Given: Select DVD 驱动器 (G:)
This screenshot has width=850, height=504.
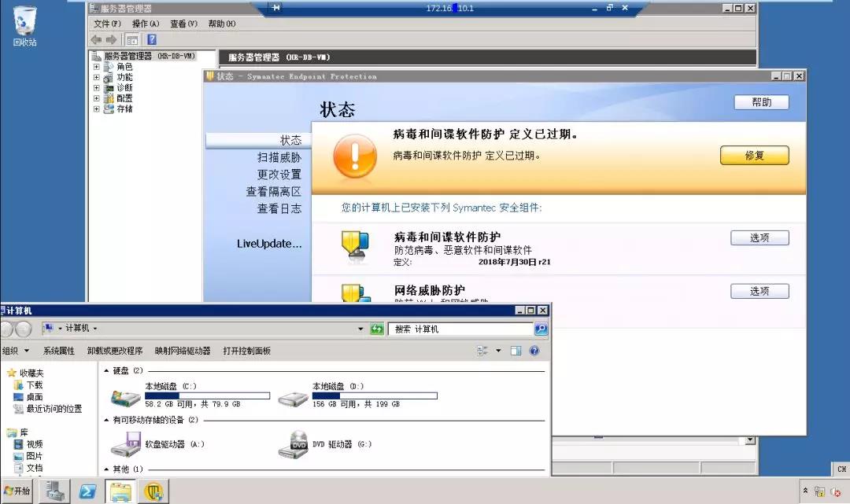Looking at the screenshot, I should 325,444.
